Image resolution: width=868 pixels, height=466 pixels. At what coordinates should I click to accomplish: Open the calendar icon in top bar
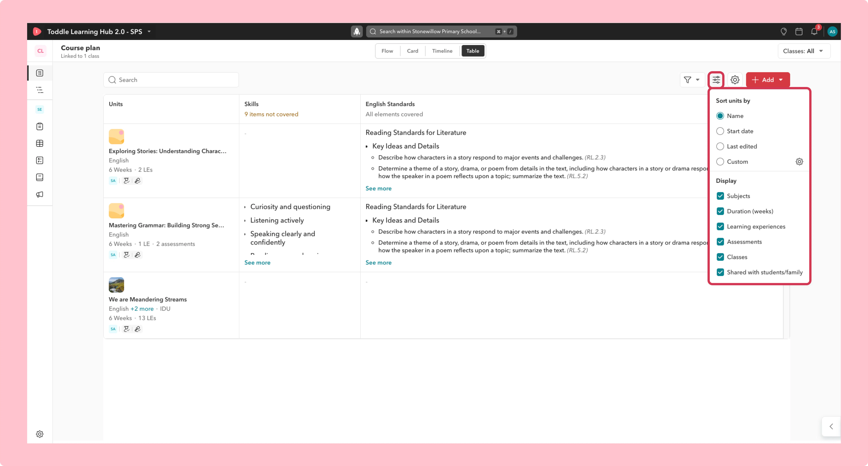coord(799,31)
